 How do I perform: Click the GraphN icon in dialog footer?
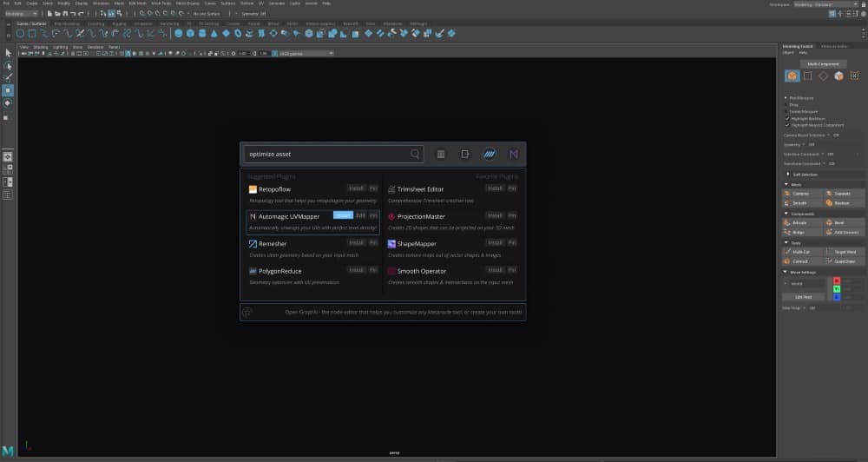pyautogui.click(x=247, y=312)
